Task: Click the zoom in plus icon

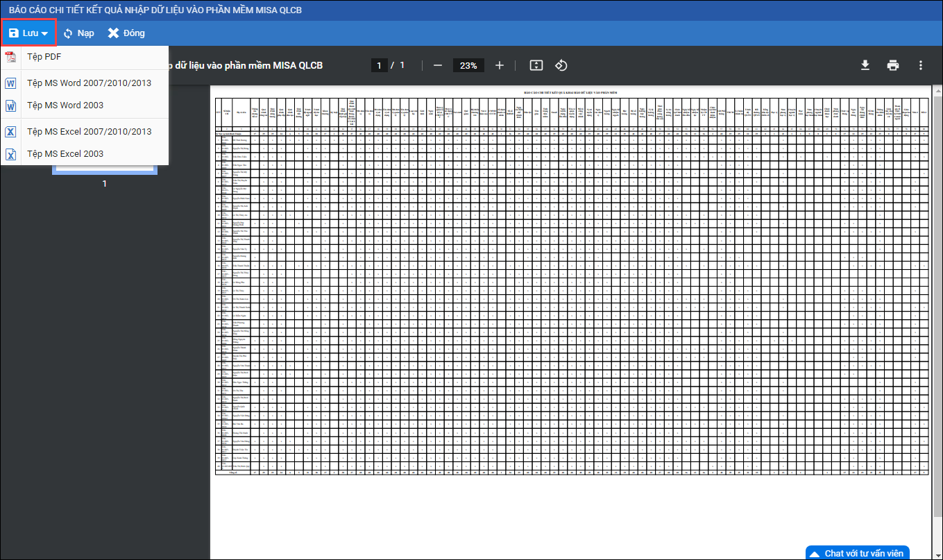Action: point(500,65)
